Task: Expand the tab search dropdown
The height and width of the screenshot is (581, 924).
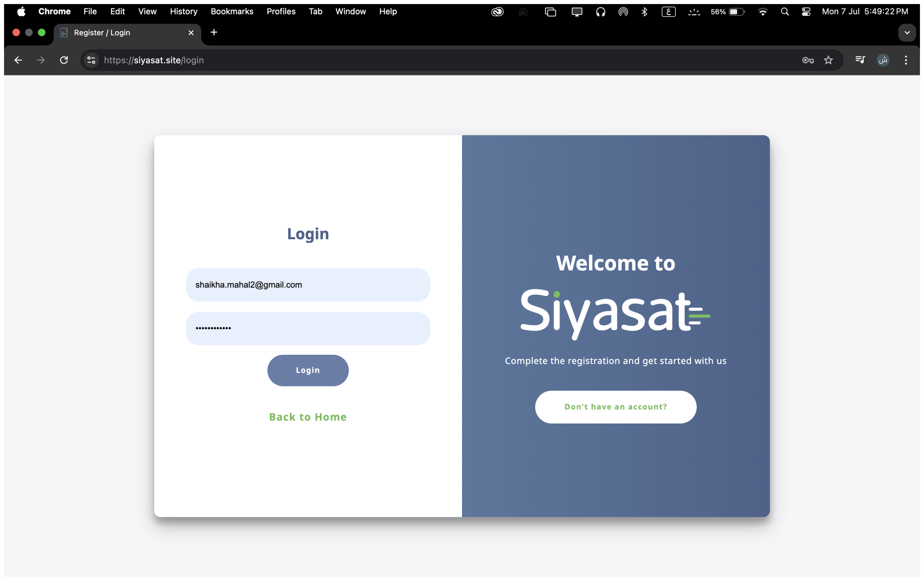Action: pos(907,33)
